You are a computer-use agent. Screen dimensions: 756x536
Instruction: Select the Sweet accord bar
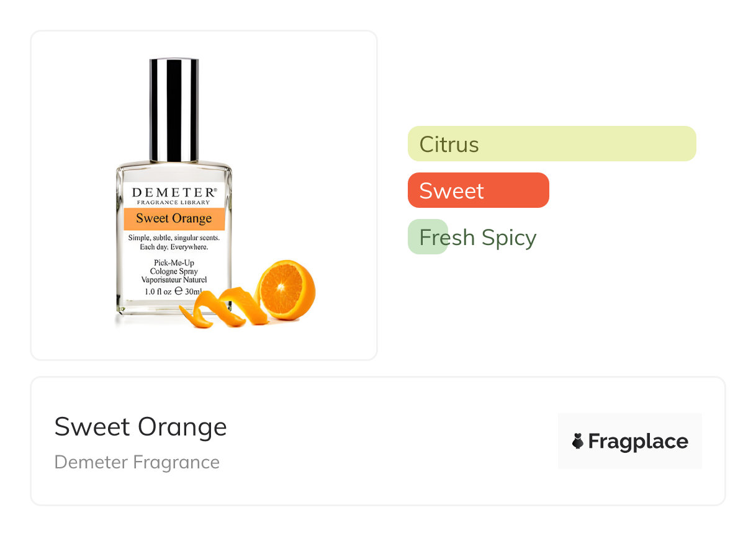point(479,190)
